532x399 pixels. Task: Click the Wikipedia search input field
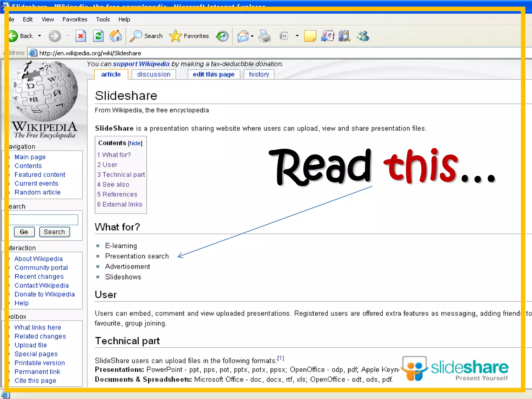[x=43, y=220]
